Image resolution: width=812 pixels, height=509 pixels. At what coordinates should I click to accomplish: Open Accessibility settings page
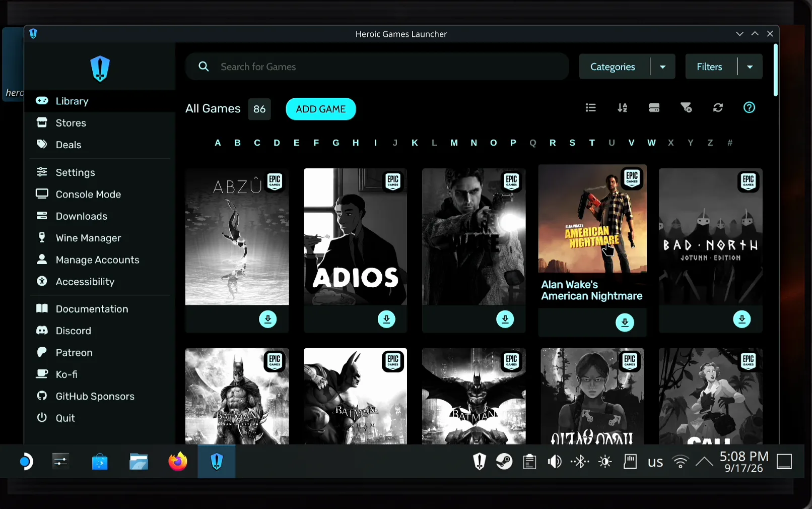coord(100,282)
